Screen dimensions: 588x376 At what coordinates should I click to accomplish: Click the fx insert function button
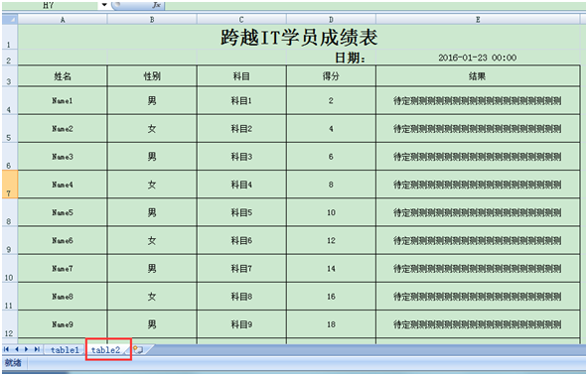point(156,5)
